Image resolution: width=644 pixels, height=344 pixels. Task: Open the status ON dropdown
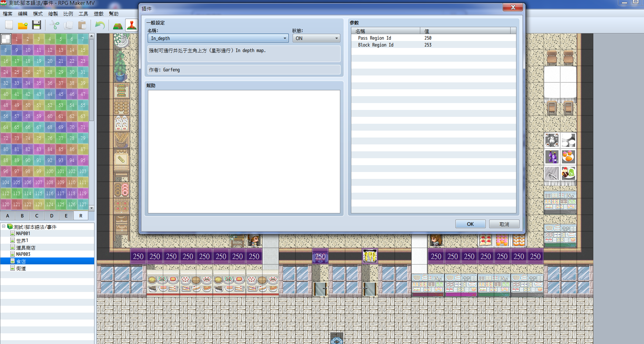[316, 38]
